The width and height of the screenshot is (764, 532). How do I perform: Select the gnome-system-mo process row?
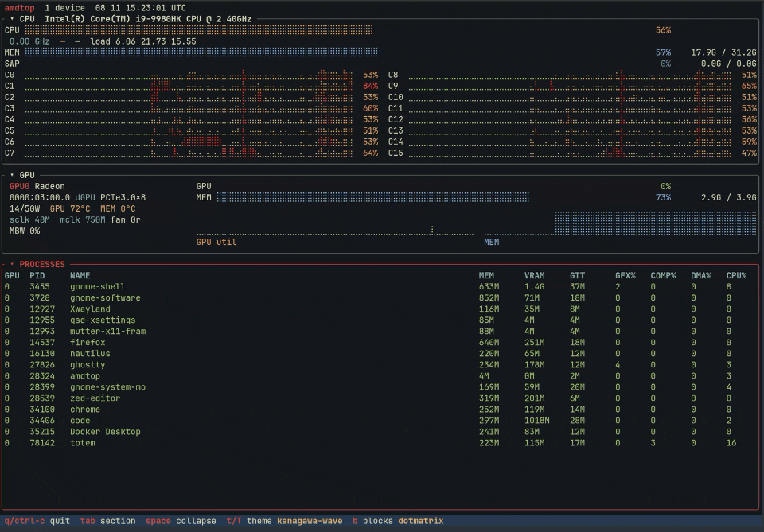(381, 387)
